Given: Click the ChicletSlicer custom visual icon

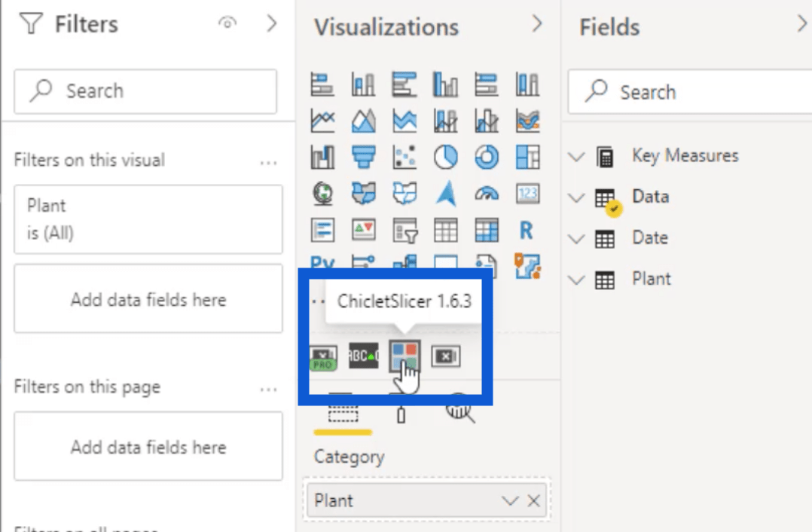Looking at the screenshot, I should pos(404,356).
